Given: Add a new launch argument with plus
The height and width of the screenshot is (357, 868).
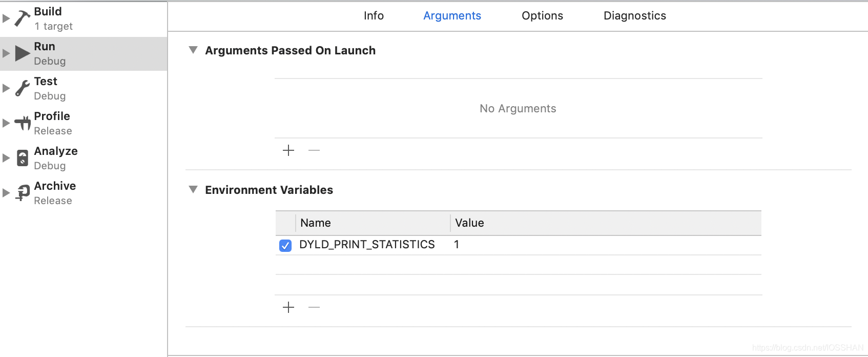Looking at the screenshot, I should coord(288,150).
